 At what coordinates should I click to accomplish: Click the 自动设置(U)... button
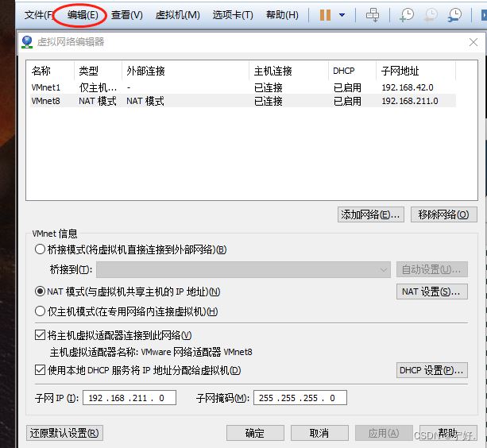431,269
